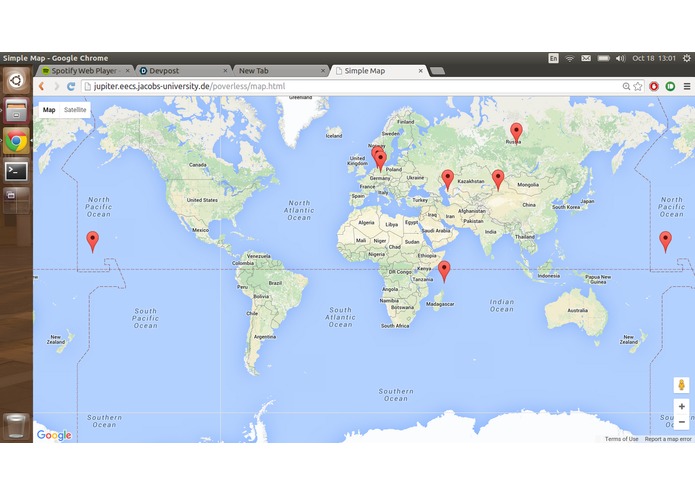Zoom in the map with the plus button

click(682, 406)
